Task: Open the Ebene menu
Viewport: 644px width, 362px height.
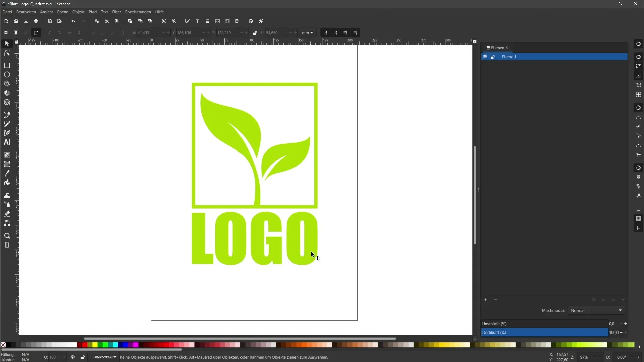Action: click(62, 12)
